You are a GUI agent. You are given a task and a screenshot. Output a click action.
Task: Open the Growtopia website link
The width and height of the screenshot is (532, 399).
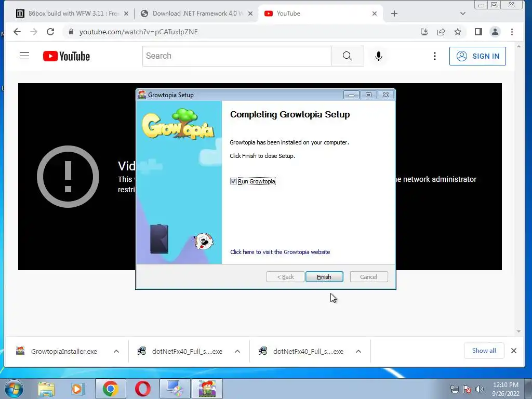(x=280, y=252)
